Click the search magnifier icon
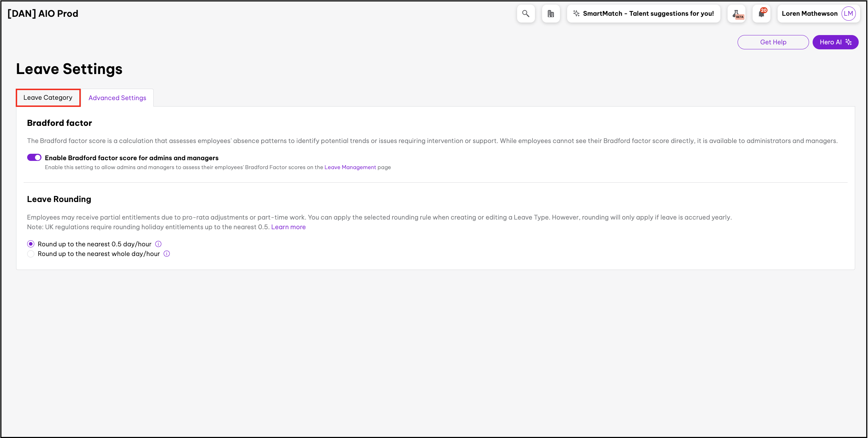This screenshot has width=868, height=438. point(525,14)
